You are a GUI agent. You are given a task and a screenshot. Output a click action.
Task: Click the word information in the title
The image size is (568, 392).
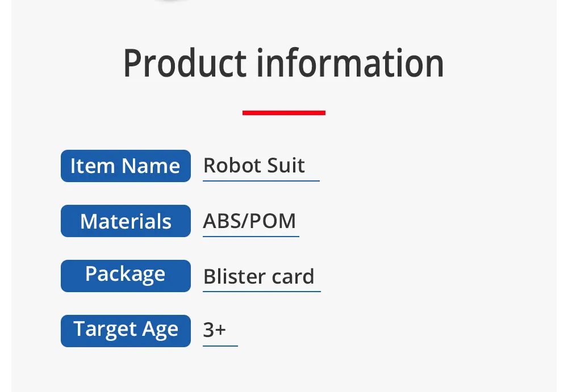(350, 64)
